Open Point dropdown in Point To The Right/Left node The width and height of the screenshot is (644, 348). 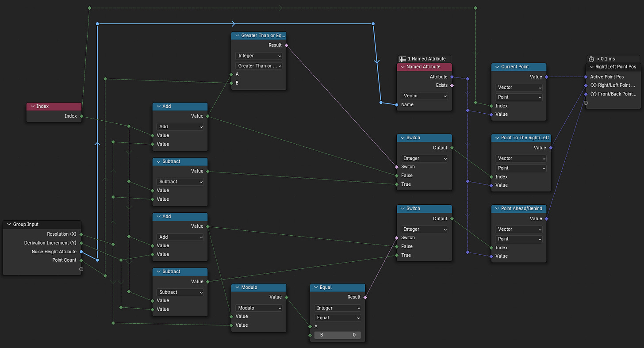(x=521, y=168)
